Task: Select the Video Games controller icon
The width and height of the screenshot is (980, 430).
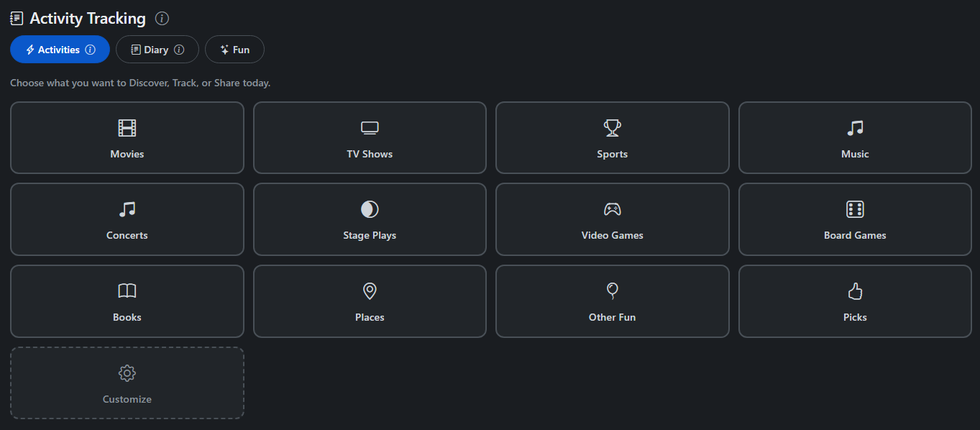Action: pyautogui.click(x=612, y=209)
